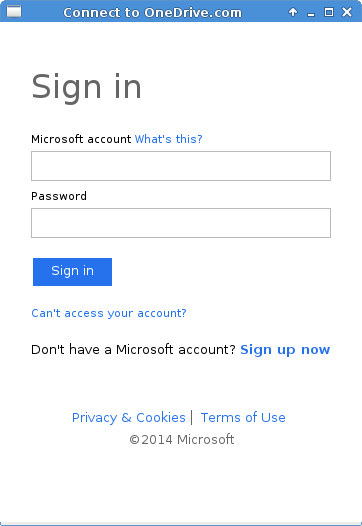Click the 'Connect to OneDrive.com' title bar text
This screenshot has height=526, width=362.
(152, 13)
